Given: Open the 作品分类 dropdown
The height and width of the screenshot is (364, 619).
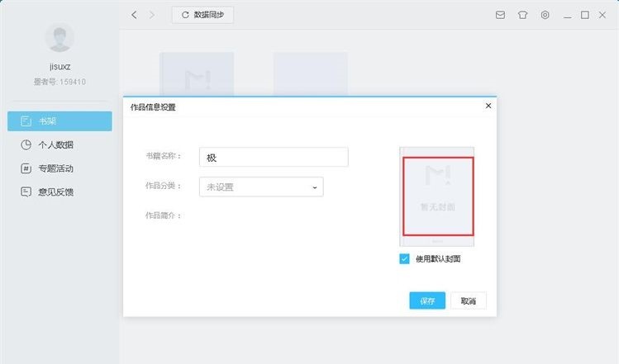Looking at the screenshot, I should click(261, 187).
